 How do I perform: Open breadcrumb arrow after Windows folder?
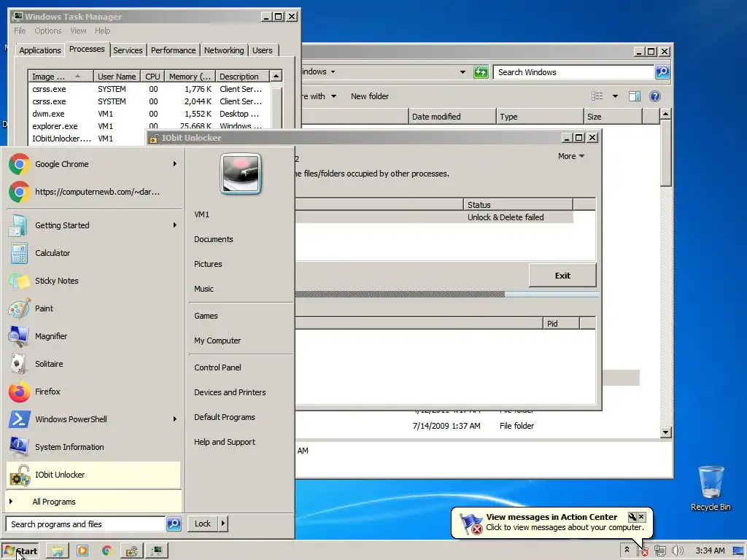(333, 72)
